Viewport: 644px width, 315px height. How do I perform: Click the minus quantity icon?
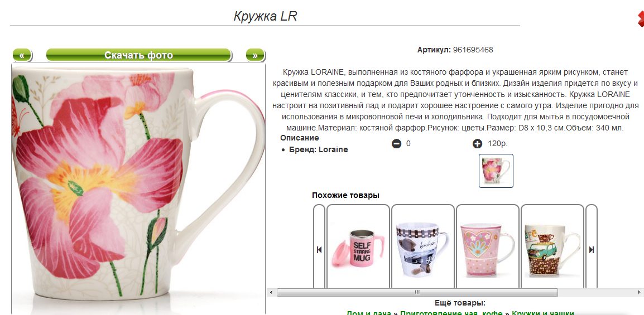tap(396, 144)
